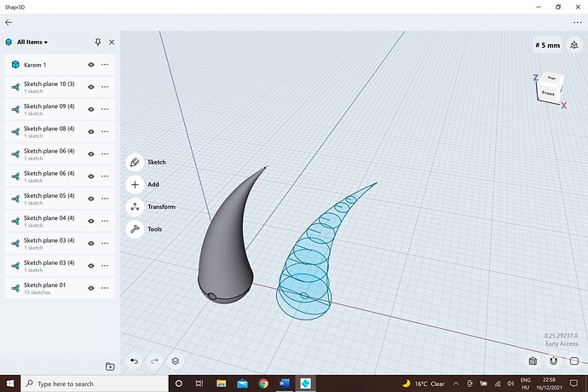This screenshot has width=588, height=392.
Task: Click the Karom 1 body cube icon
Action: click(15, 65)
